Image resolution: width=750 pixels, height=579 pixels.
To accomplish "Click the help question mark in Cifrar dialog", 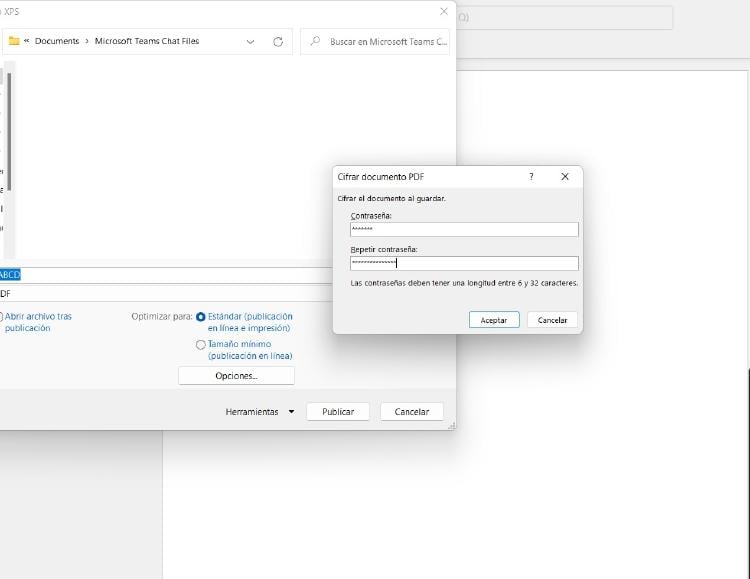I will (x=531, y=176).
